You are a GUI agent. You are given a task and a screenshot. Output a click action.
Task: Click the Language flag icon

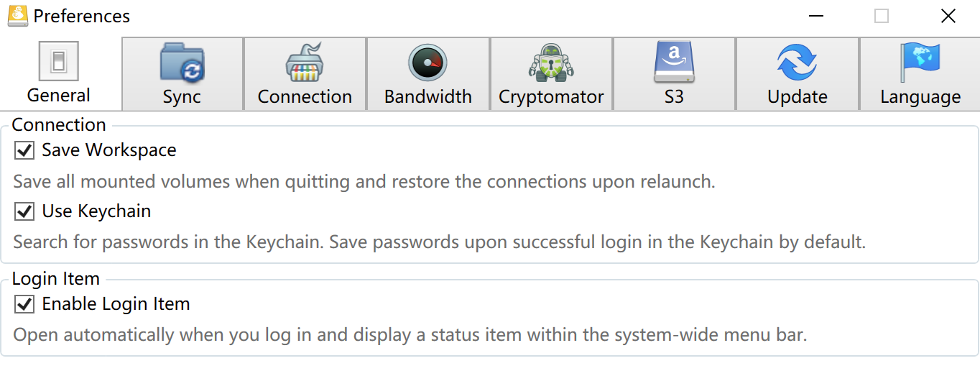pos(920,63)
